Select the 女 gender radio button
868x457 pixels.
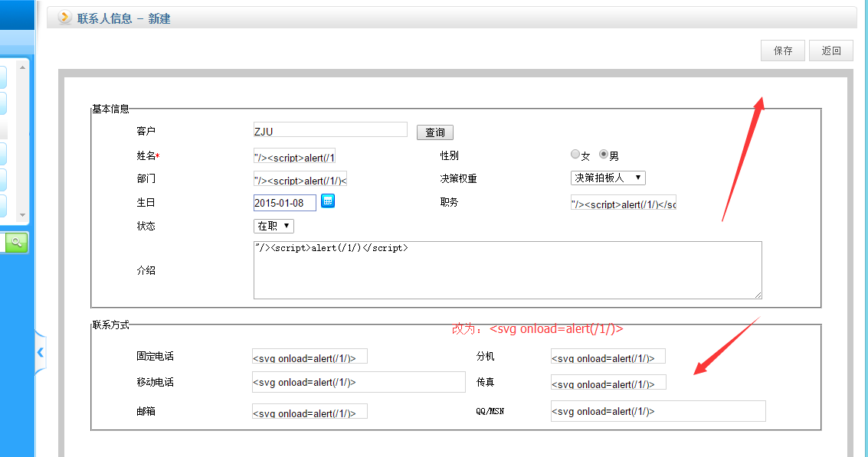click(x=575, y=155)
